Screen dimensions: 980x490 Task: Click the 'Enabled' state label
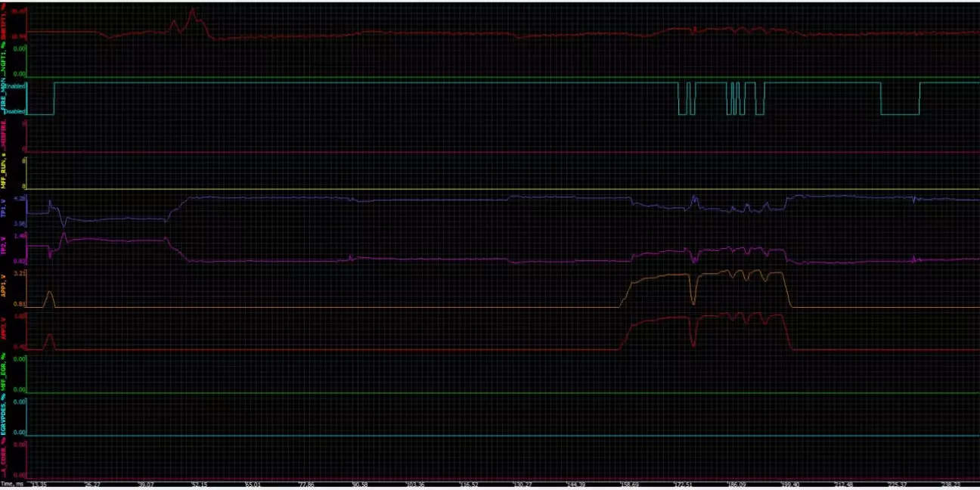(x=19, y=85)
